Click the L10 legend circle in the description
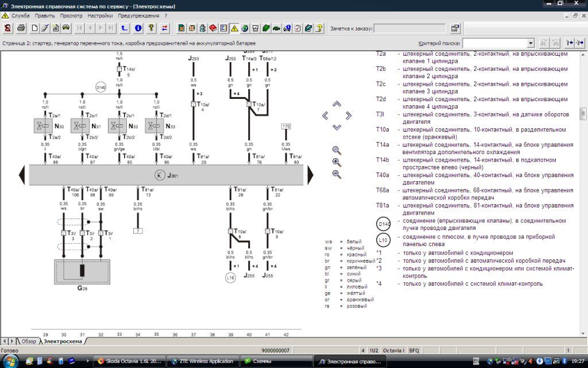 click(383, 240)
